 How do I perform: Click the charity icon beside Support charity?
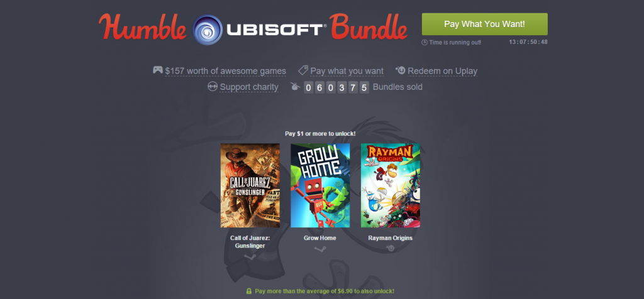[213, 87]
